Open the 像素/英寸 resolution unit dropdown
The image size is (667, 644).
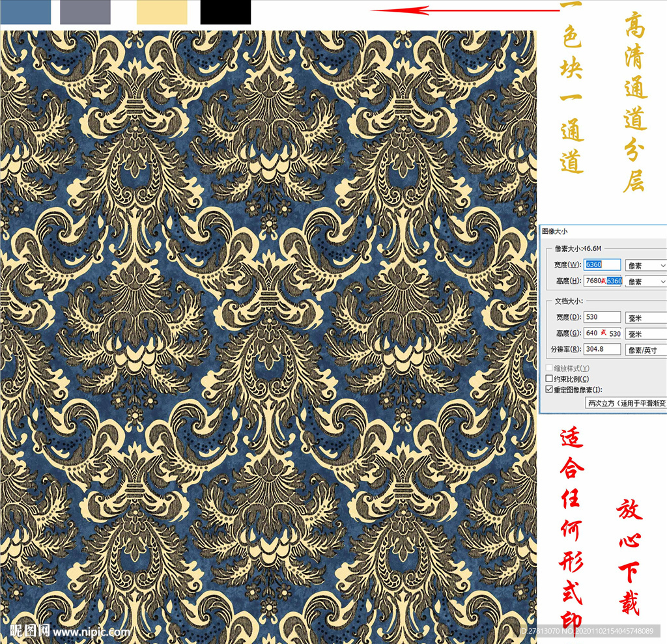646,350
